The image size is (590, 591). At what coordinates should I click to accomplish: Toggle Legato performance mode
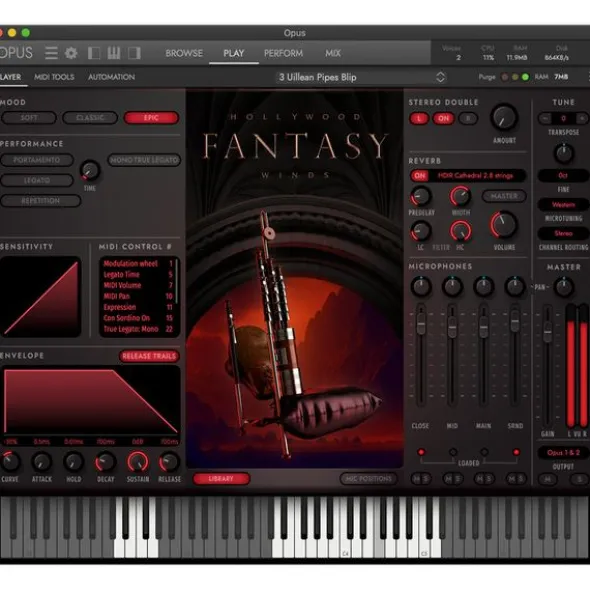37,180
